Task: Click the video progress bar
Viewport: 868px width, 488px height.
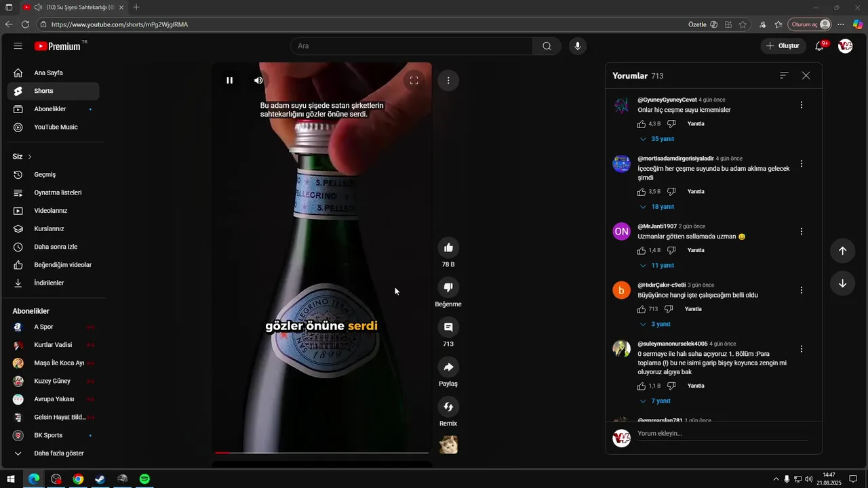Action: 322,452
